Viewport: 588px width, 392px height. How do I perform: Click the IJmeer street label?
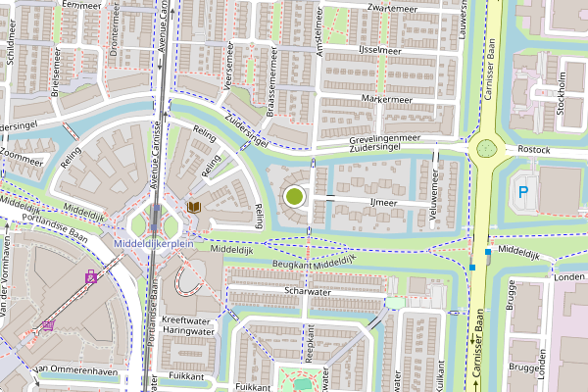(x=383, y=203)
